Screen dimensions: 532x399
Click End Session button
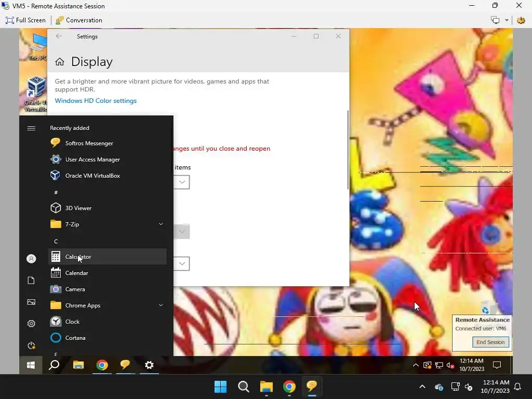490,342
